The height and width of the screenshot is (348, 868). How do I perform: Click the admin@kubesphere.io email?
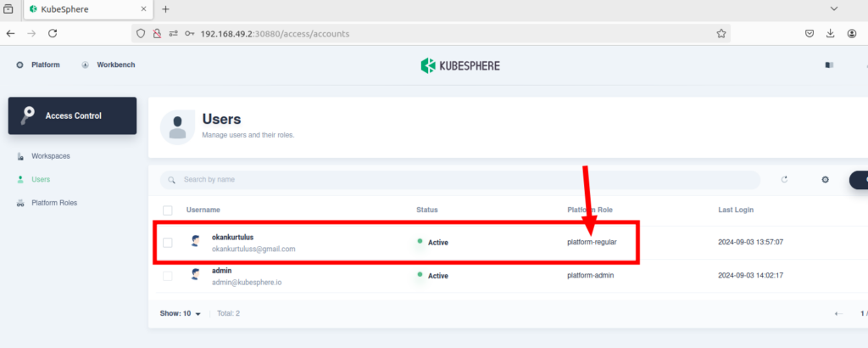(247, 282)
